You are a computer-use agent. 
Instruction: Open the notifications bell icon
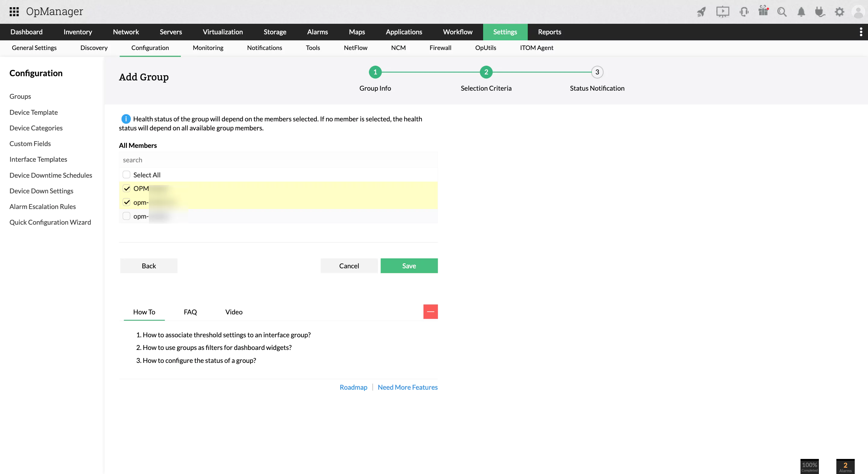(x=801, y=11)
